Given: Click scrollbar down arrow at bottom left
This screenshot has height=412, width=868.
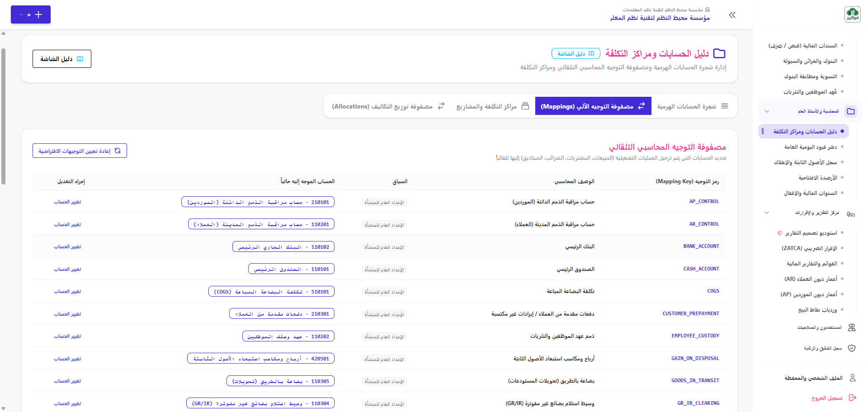Looking at the screenshot, I should click(3, 409).
